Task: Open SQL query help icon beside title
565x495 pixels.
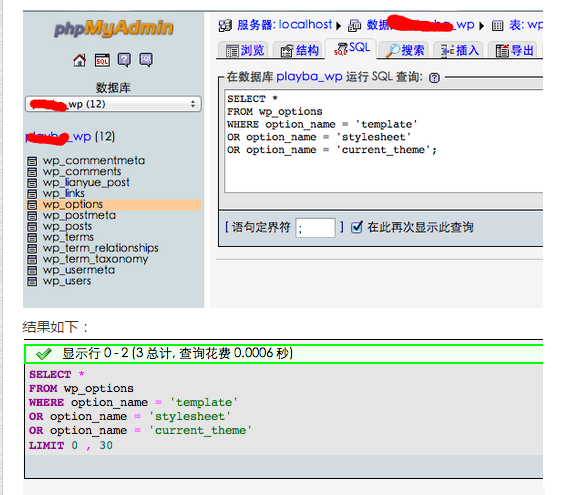Action: [434, 77]
